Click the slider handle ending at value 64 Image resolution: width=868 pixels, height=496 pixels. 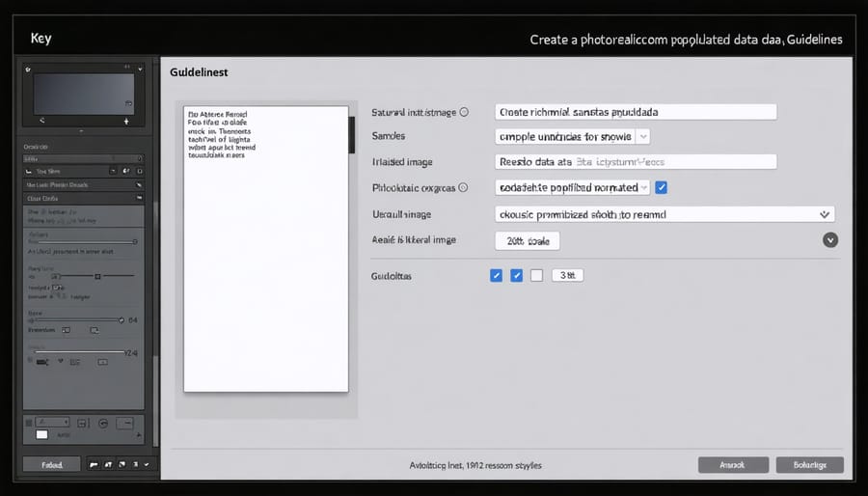tap(121, 319)
